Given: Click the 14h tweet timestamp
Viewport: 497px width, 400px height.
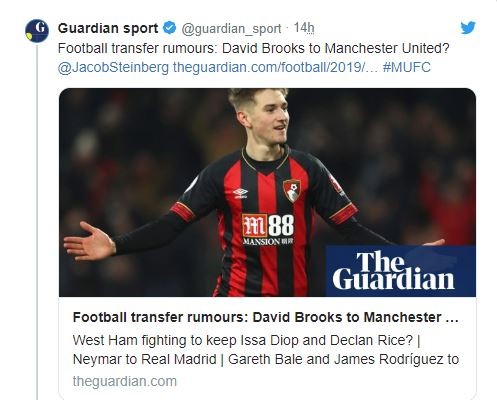Looking at the screenshot, I should coord(304,28).
